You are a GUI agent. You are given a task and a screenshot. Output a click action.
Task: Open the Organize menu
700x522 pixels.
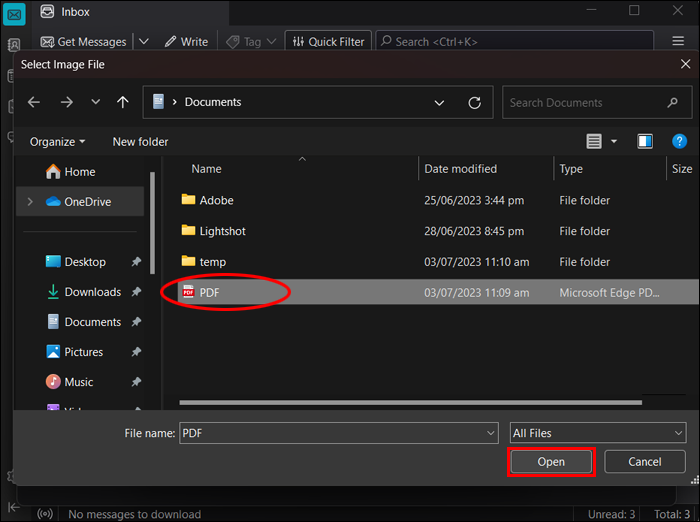point(57,142)
